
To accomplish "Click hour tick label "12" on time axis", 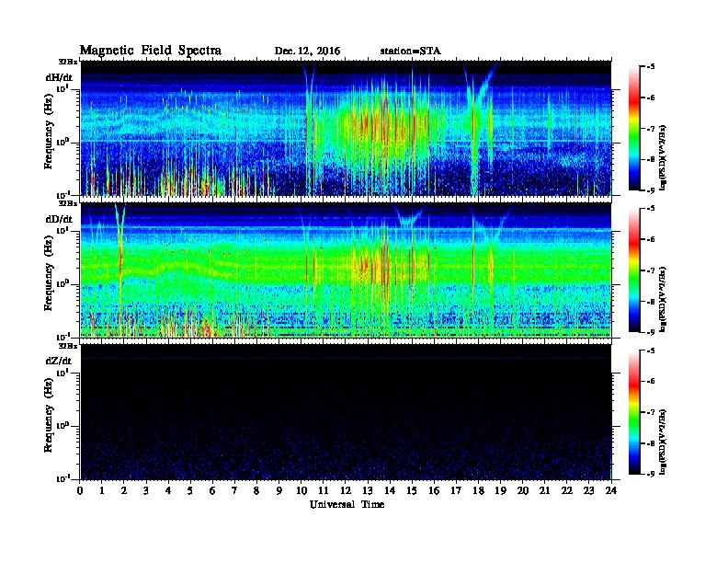I will 346,490.
